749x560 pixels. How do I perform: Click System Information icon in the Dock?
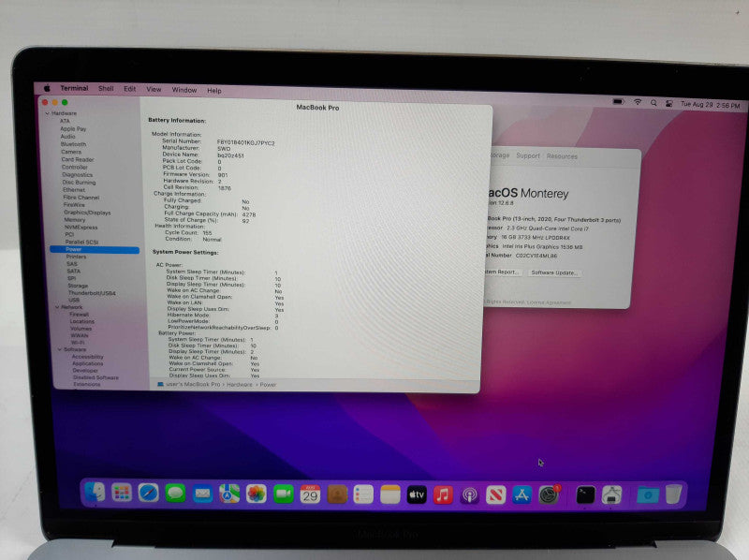point(612,495)
